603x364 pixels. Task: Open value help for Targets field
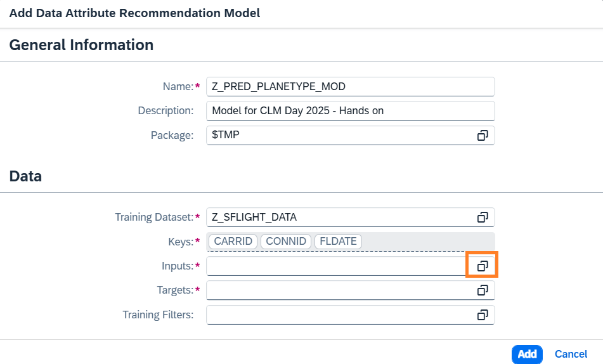[x=483, y=290]
